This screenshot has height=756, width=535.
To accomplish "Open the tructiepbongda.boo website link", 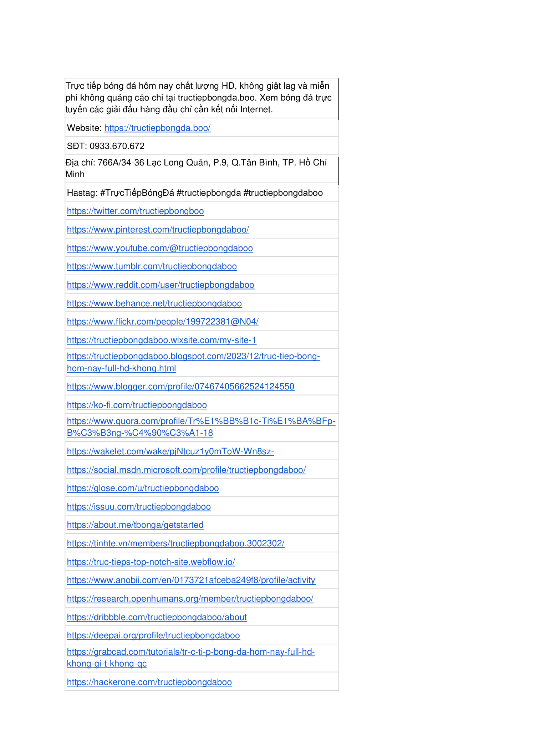I will coord(157,128).
